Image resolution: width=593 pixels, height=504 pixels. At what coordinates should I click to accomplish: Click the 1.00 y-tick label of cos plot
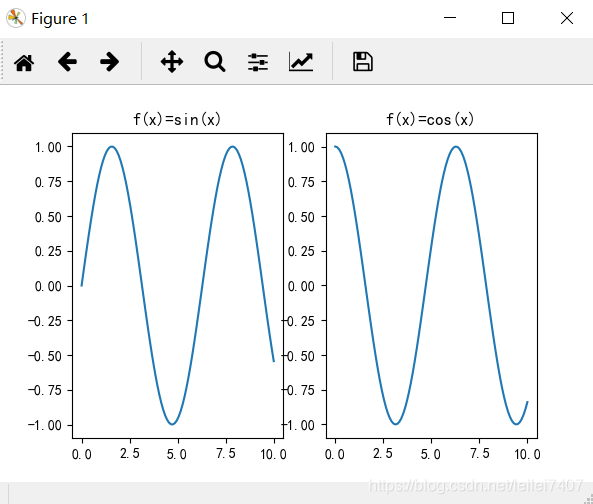tap(301, 147)
